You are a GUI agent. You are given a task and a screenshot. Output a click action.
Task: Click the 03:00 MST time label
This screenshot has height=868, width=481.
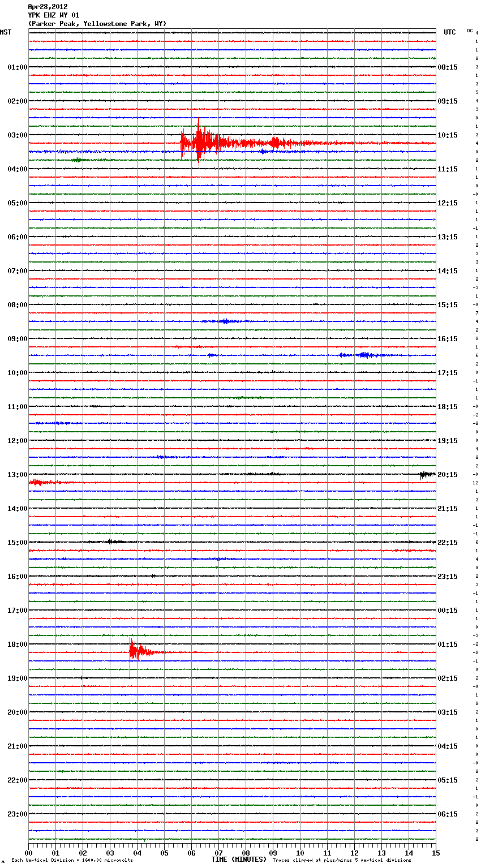[18, 135]
